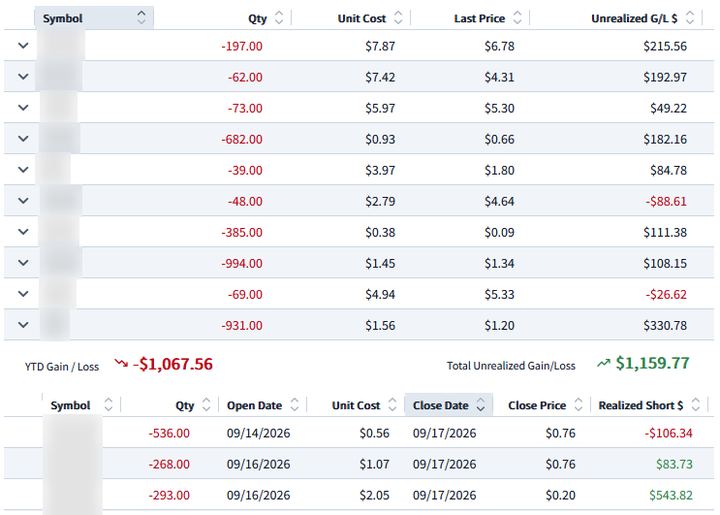720x515 pixels.
Task: Sort realized table by Qty arrows icon
Action: point(206,405)
